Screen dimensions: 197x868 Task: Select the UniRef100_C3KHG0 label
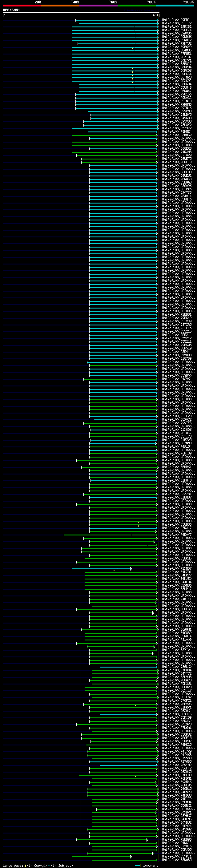[x=177, y=135]
